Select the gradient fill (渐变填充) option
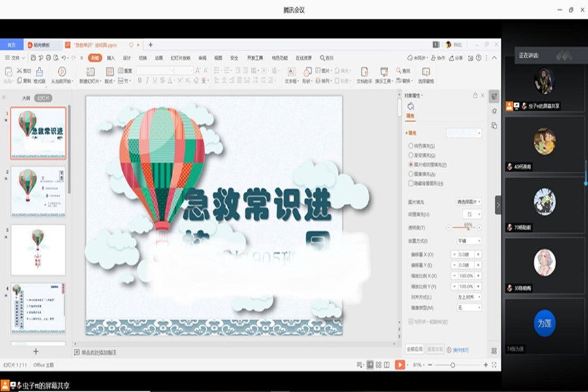The image size is (588, 392). [x=410, y=155]
